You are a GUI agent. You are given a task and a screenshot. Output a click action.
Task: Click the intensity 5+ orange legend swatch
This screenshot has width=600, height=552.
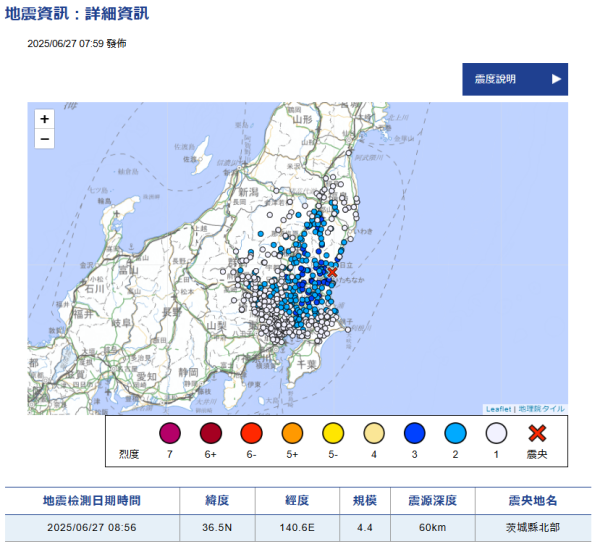[292, 433]
